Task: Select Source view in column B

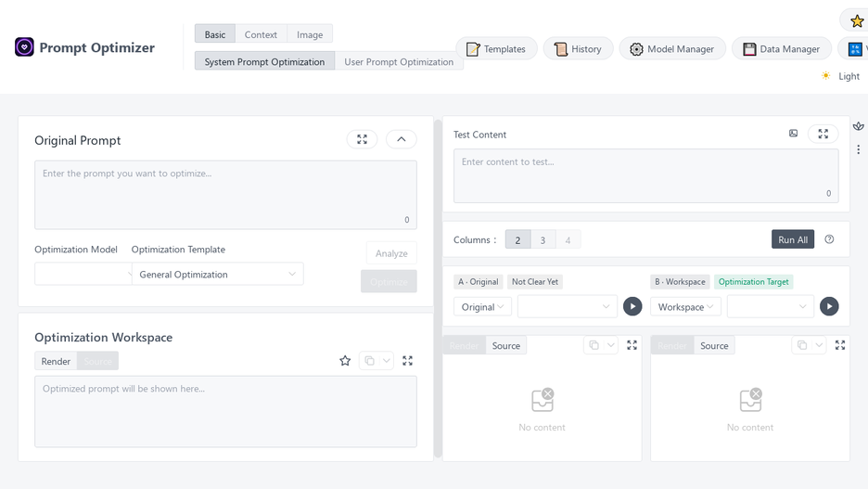Action: [714, 345]
